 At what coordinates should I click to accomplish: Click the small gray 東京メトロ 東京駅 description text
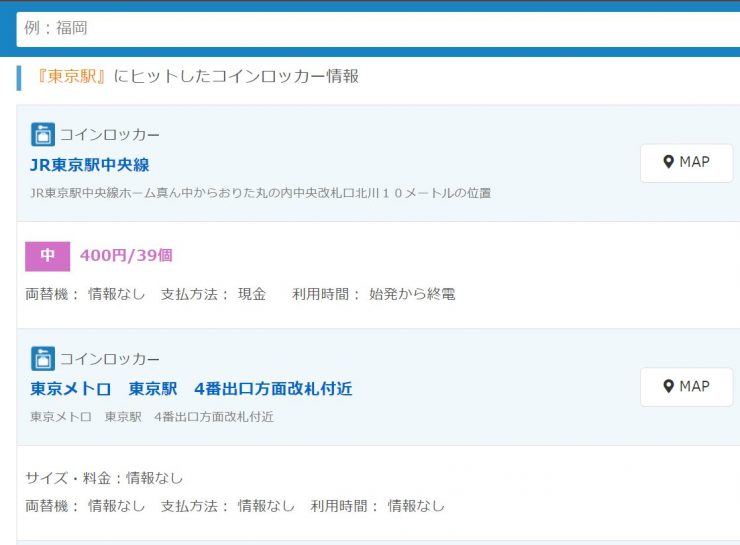[151, 416]
